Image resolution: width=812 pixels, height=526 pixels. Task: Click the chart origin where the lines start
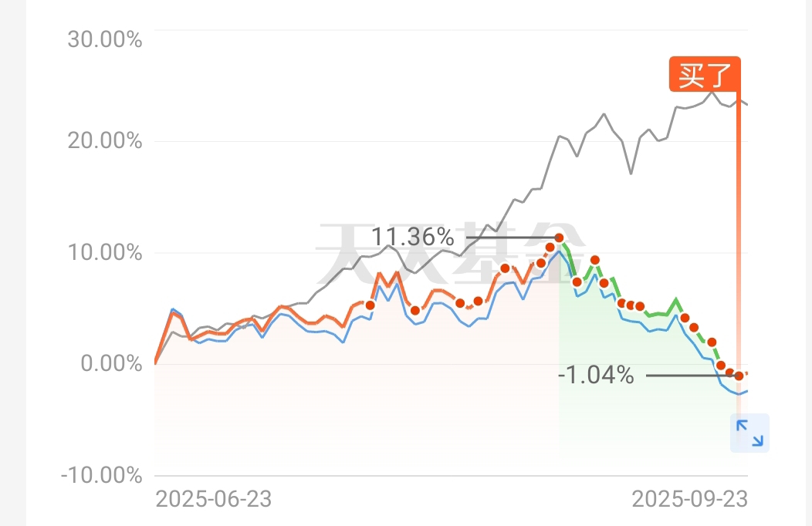click(155, 362)
